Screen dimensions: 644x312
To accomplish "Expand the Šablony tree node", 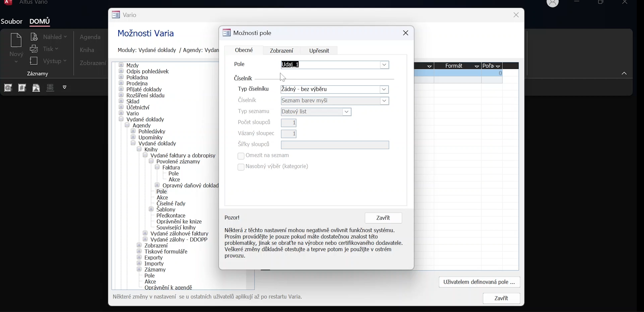I will coord(151,209).
